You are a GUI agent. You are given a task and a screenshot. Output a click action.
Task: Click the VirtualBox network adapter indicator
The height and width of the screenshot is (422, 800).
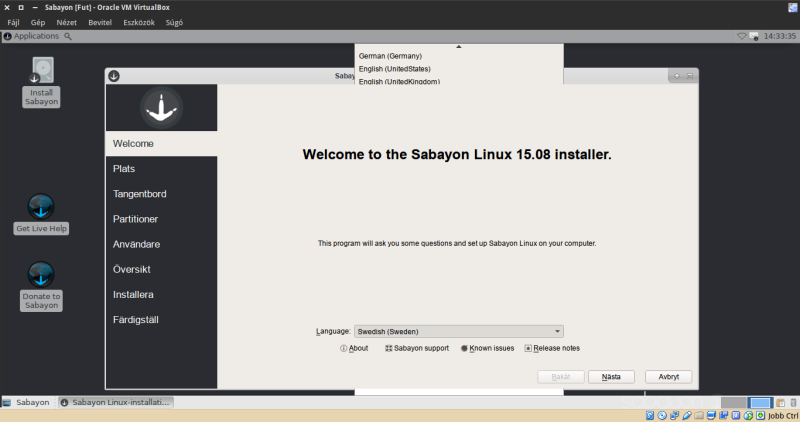tap(674, 415)
